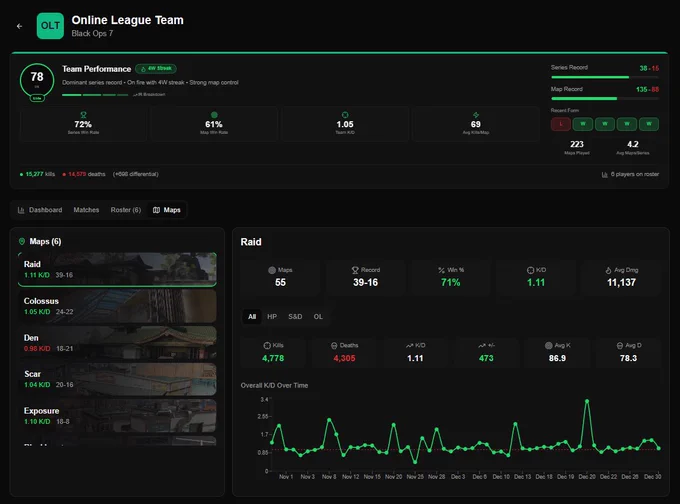The width and height of the screenshot is (680, 504).
Task: Select the OL mode filter
Action: (318, 317)
